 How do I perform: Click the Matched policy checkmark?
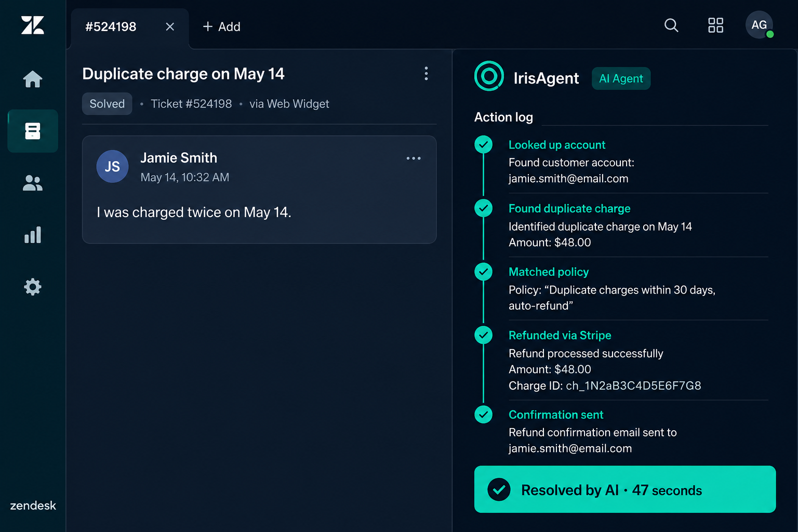484,272
